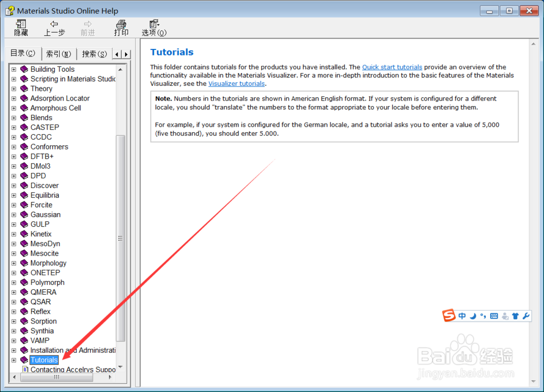Click the content pane scroll down arrow
Image resolution: width=544 pixels, height=392 pixels.
click(x=533, y=382)
